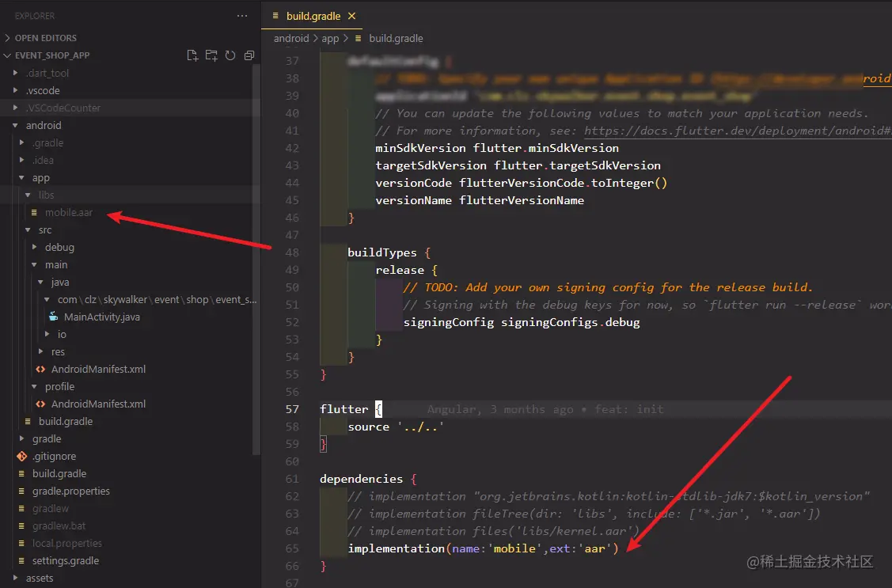
Task: Click the targetSdkVersion line of code
Action: click(x=518, y=165)
